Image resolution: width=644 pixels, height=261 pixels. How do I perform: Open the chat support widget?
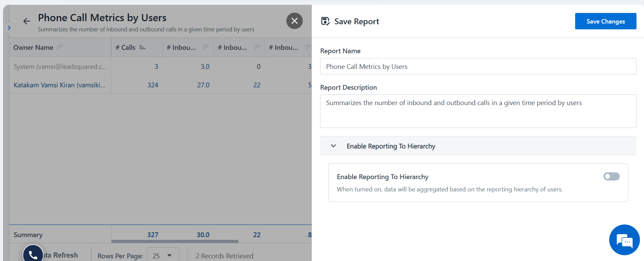(x=624, y=240)
